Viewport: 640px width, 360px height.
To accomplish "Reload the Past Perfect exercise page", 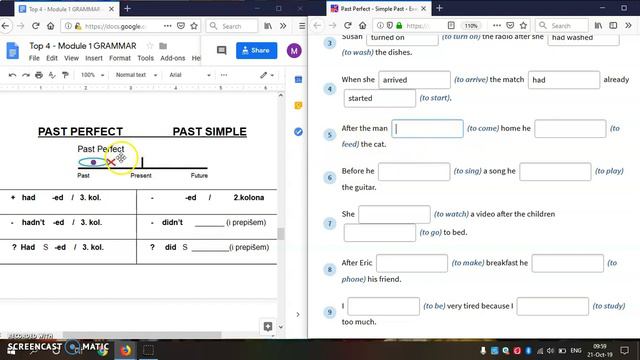I will [348, 25].
